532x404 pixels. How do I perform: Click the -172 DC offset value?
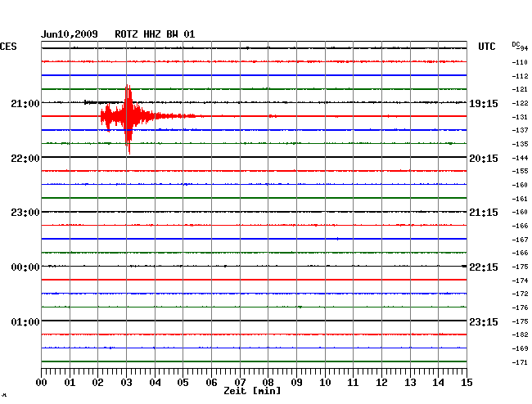click(520, 294)
